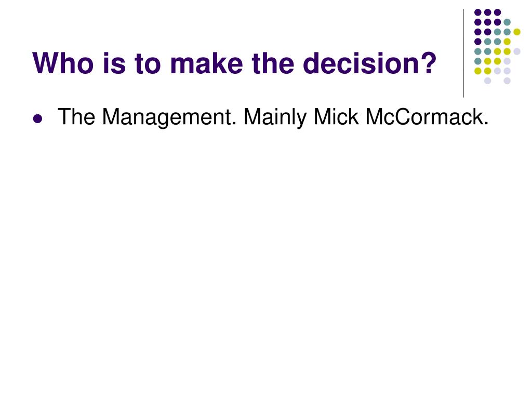The width and height of the screenshot is (532, 399).
Task: Click the rightmost yellow dot in the pattern
Action: point(517,32)
